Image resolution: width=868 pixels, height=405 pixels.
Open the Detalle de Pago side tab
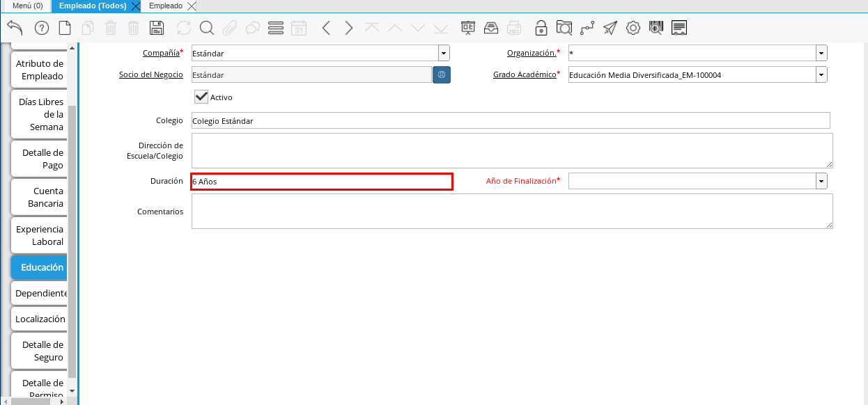(x=40, y=159)
